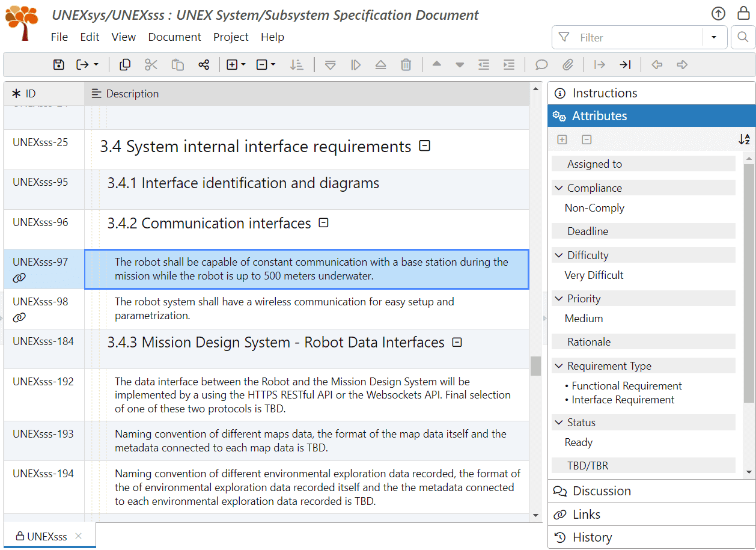The width and height of the screenshot is (756, 550).
Task: Open the Export dropdown in toolbar
Action: pos(87,65)
